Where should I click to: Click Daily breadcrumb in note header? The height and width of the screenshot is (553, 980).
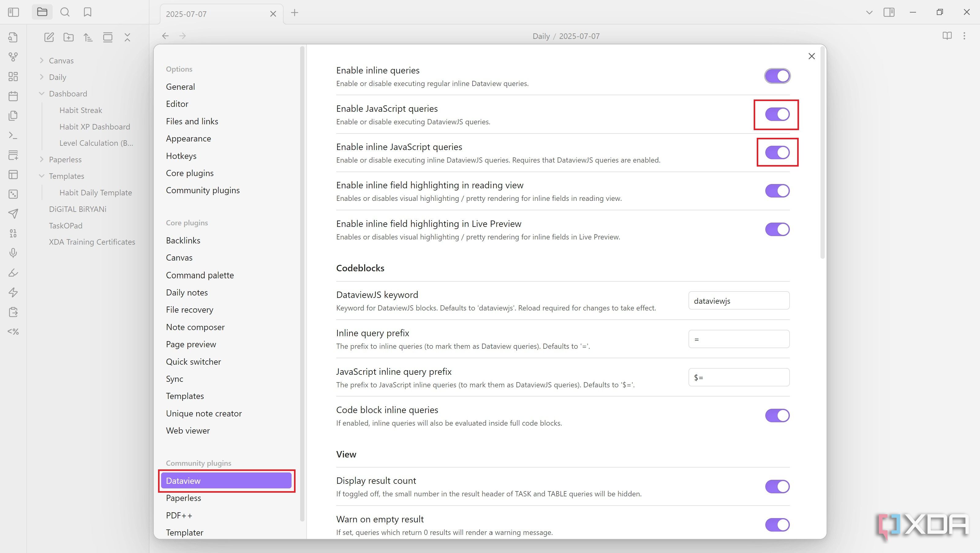click(x=541, y=36)
